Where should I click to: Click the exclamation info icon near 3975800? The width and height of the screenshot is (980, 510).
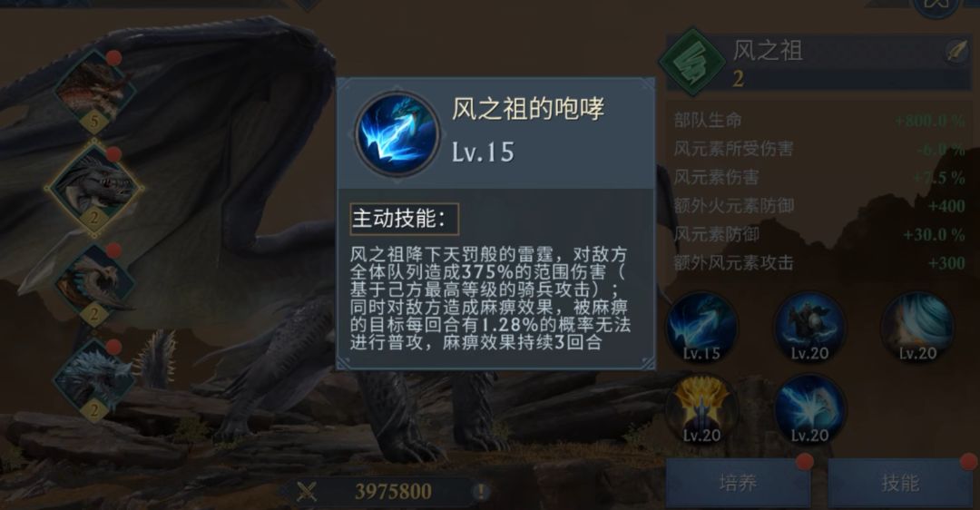pyautogui.click(x=481, y=491)
